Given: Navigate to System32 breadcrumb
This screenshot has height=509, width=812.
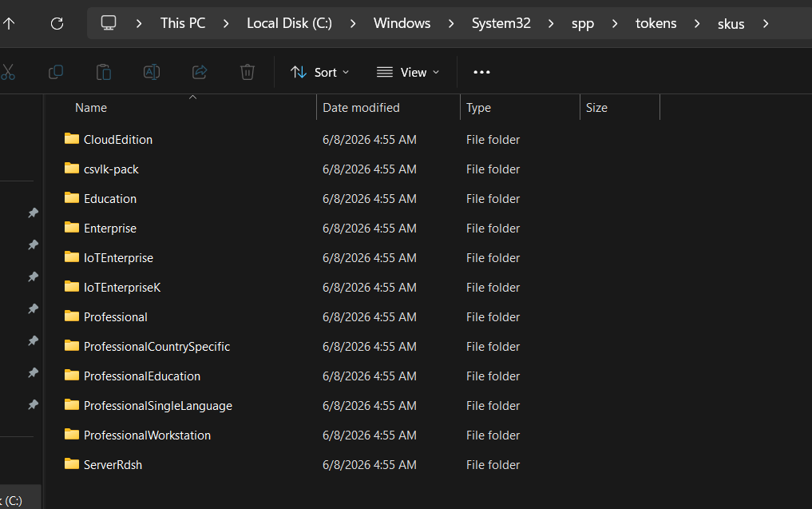Looking at the screenshot, I should pyautogui.click(x=501, y=23).
